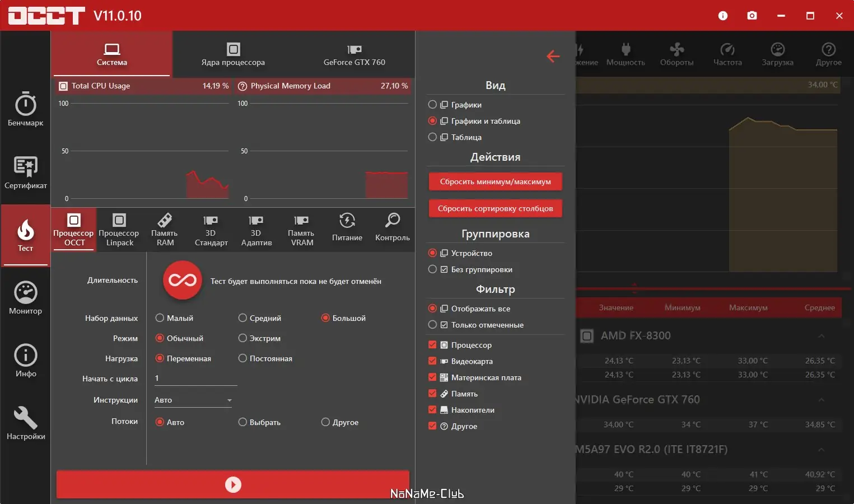
Task: Select the Процессор Linpack test
Action: pos(119,230)
